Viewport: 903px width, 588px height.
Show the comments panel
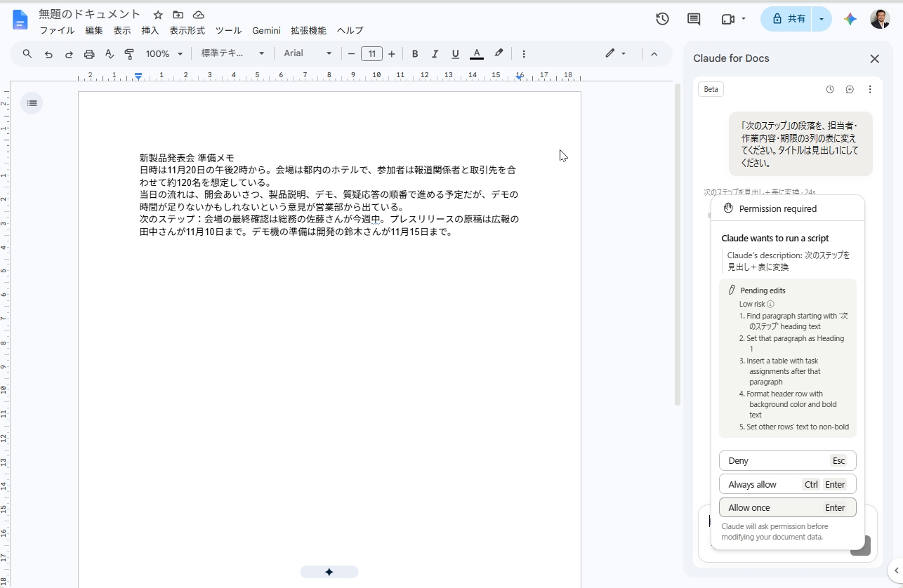[x=694, y=19]
